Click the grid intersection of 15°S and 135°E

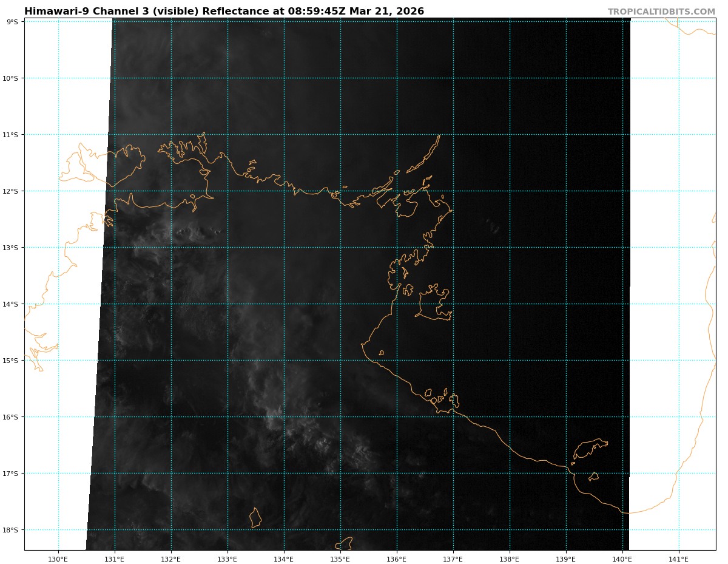tap(340, 361)
